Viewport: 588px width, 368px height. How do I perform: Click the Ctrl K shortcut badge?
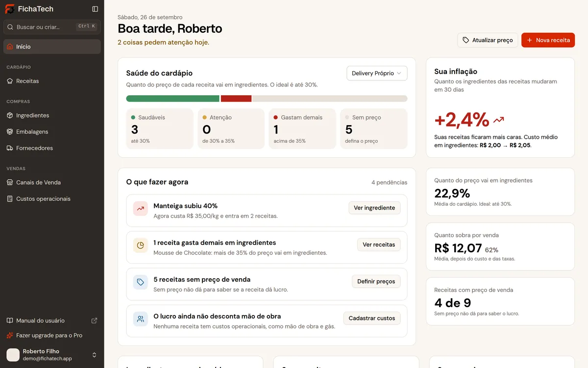pyautogui.click(x=87, y=26)
